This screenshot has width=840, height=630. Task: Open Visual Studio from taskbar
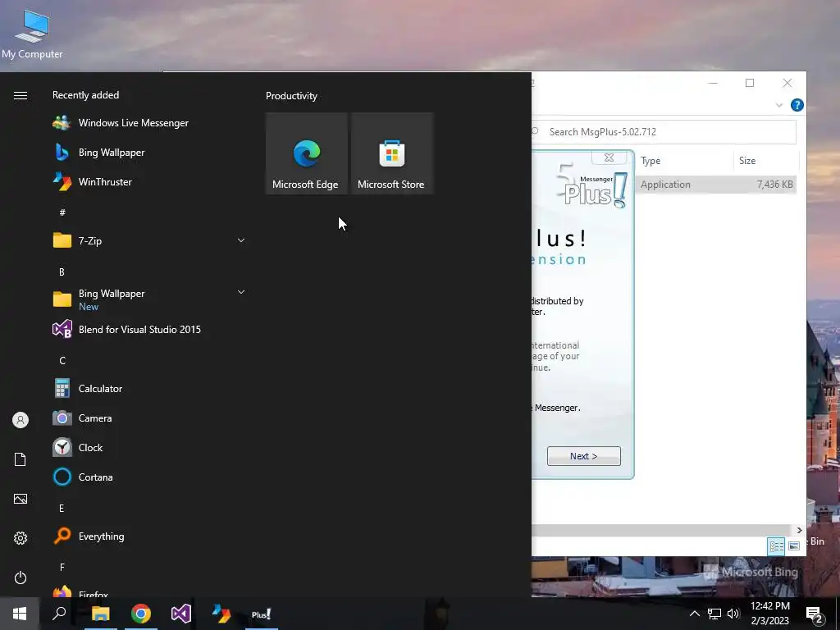click(x=181, y=614)
